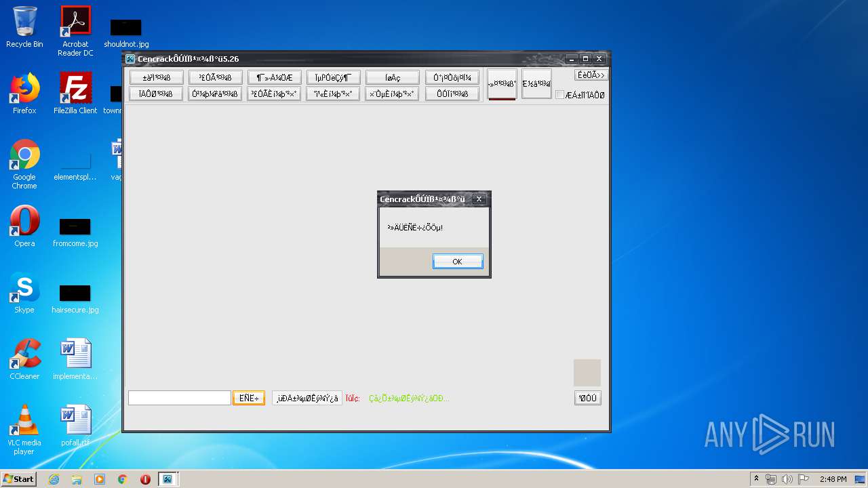868x488 pixels.
Task: Open Windows Explorer folder in taskbar
Action: 77,479
